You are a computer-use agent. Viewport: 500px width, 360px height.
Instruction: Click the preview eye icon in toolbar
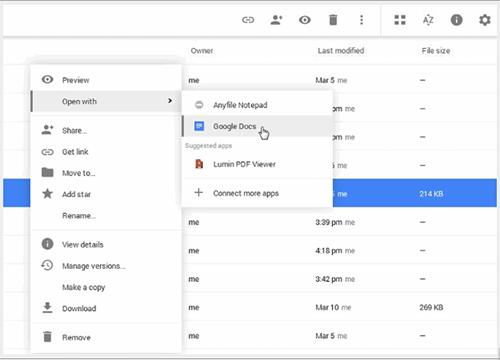coord(305,20)
